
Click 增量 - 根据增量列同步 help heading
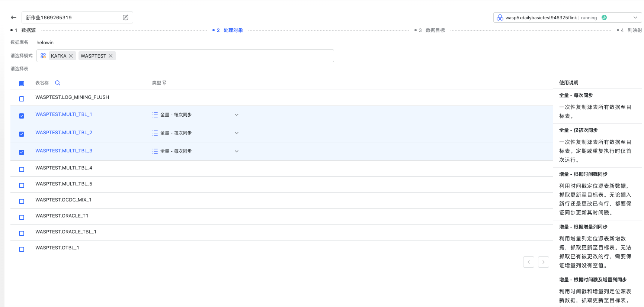click(583, 227)
